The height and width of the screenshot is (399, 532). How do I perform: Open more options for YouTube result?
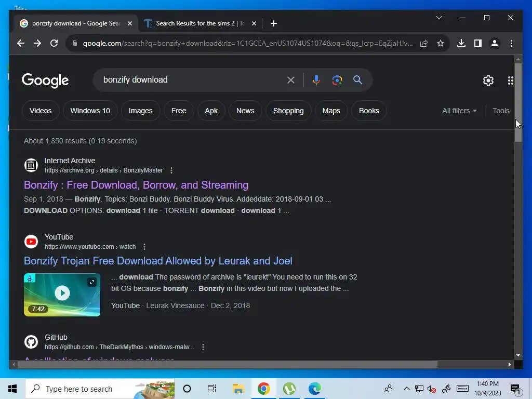(x=144, y=247)
